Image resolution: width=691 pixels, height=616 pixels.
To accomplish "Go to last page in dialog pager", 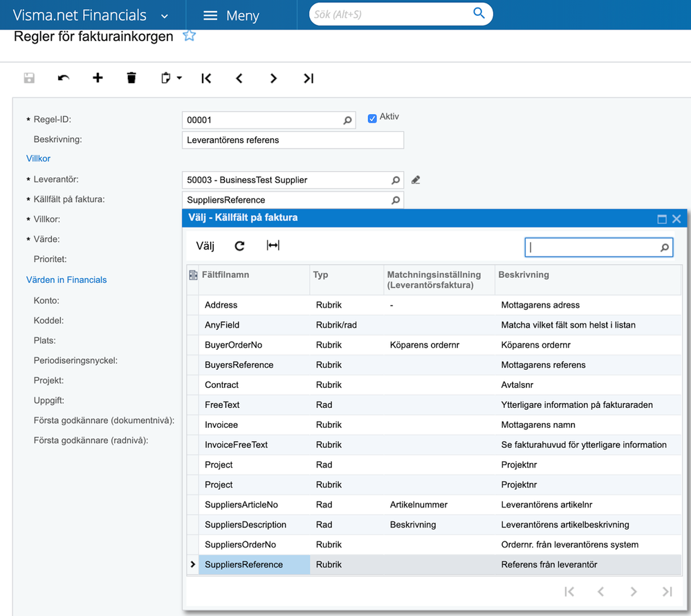I will 667,591.
